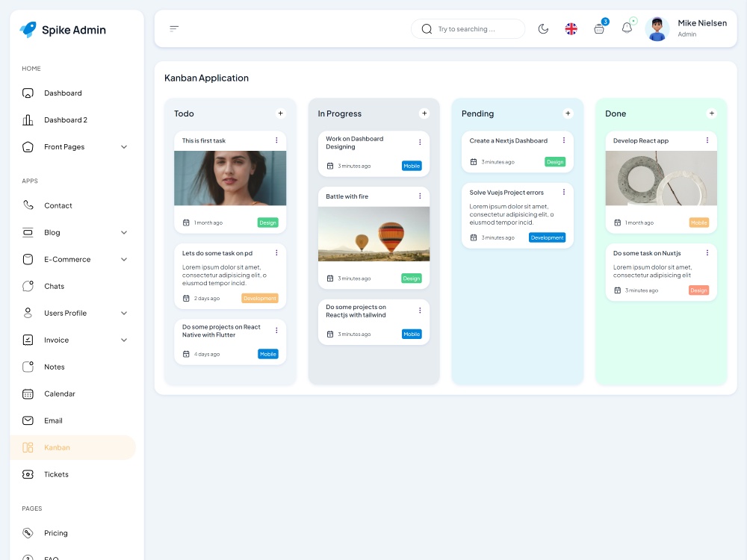Click Mobile tag on React Native Flutter card
This screenshot has height=560, width=747.
(x=268, y=354)
